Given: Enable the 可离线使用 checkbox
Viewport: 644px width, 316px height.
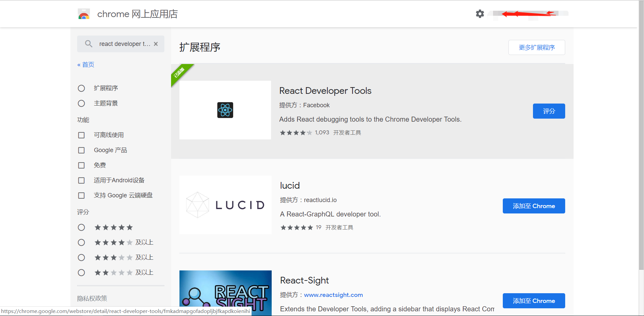Looking at the screenshot, I should point(81,135).
